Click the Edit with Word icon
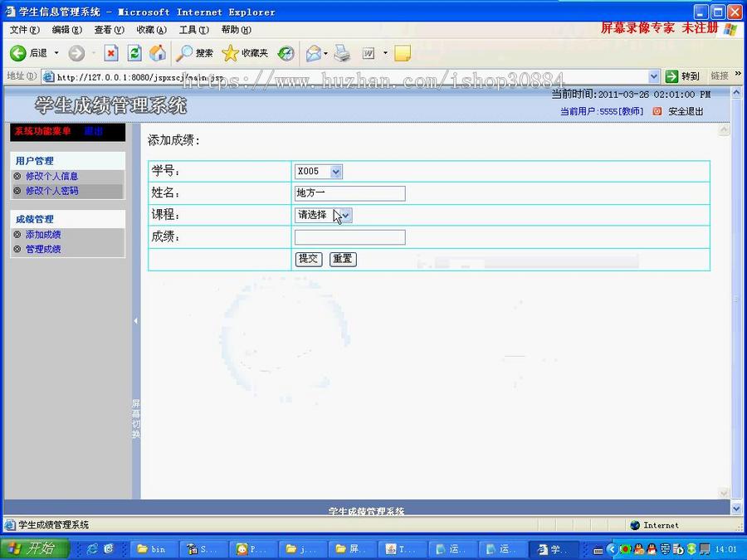747x560 pixels. (x=369, y=53)
